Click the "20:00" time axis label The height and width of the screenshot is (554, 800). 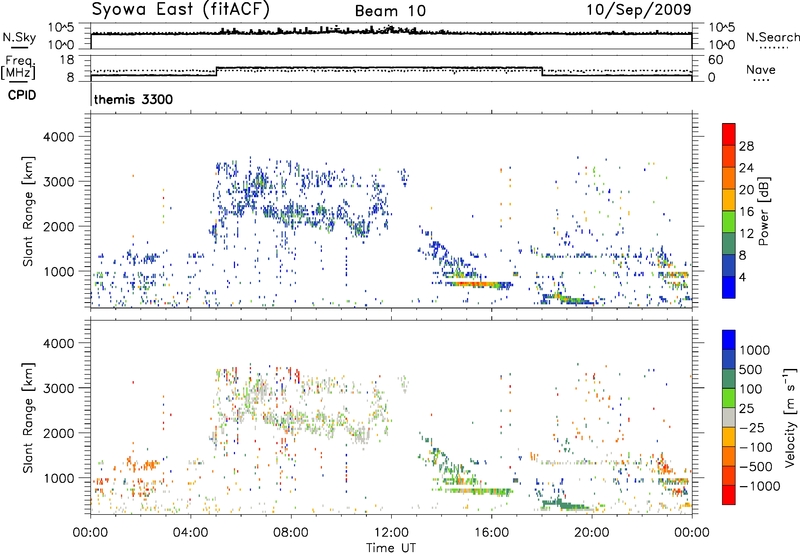coord(592,532)
